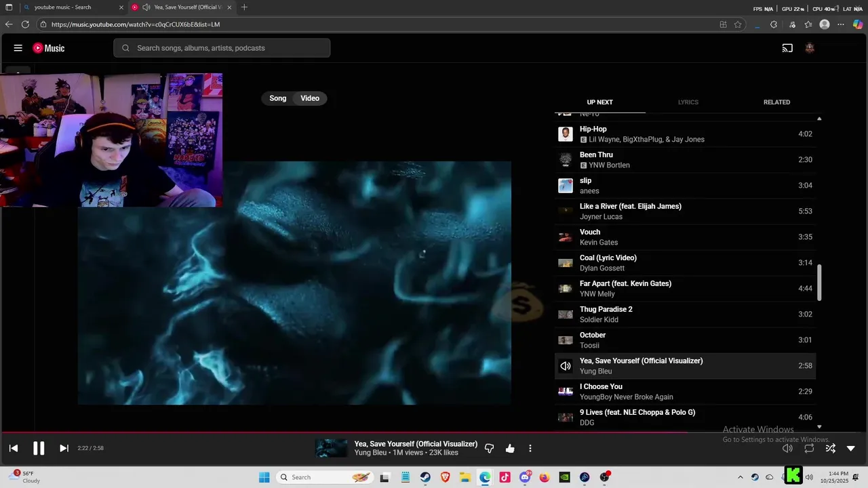
Task: Switch to Song mode
Action: [x=278, y=98]
